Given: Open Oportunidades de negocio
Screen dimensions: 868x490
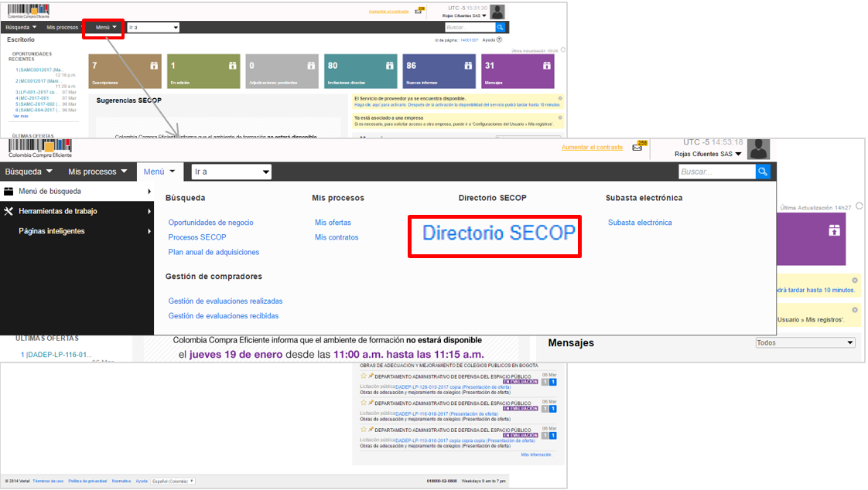Looking at the screenshot, I should coord(211,223).
